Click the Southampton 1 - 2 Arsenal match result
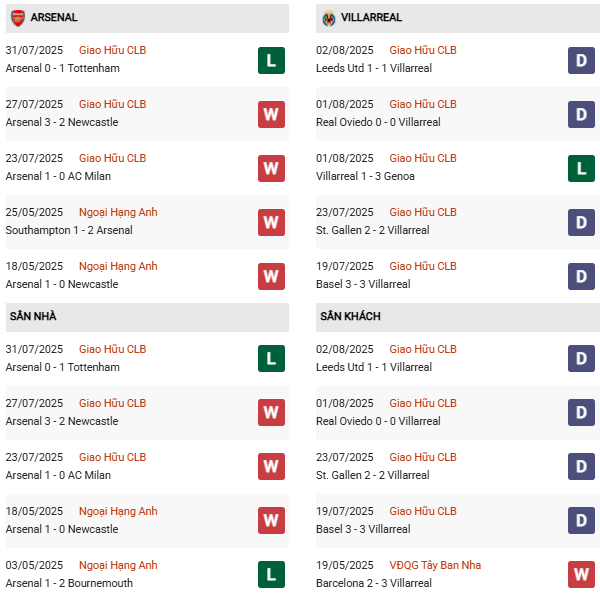Image resolution: width=600 pixels, height=596 pixels. [x=69, y=230]
